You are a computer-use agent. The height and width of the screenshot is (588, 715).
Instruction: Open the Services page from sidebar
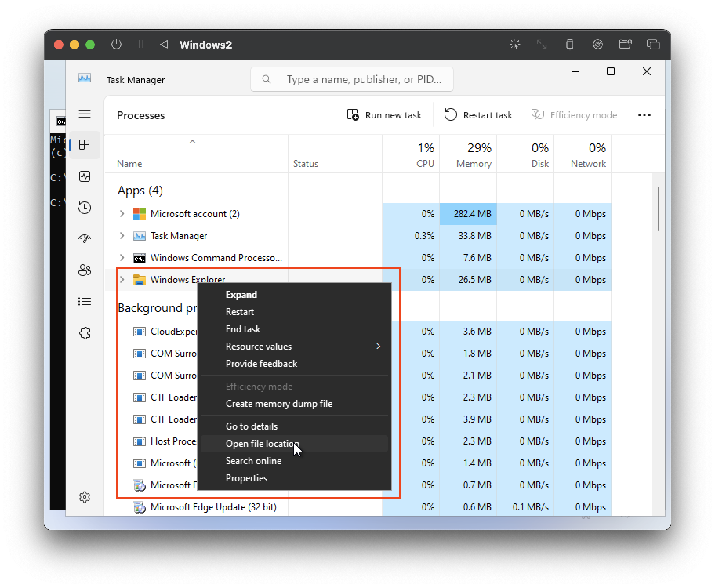point(85,333)
